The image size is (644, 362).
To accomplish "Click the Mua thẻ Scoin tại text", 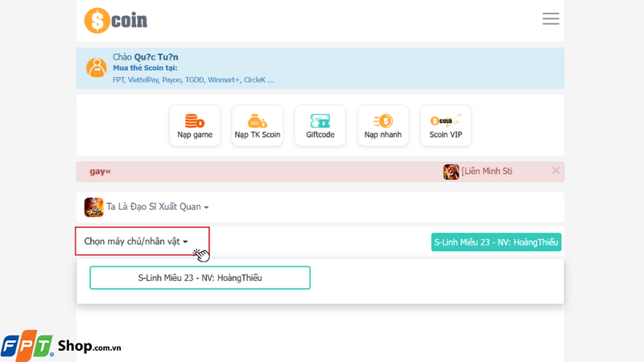I will pyautogui.click(x=145, y=68).
